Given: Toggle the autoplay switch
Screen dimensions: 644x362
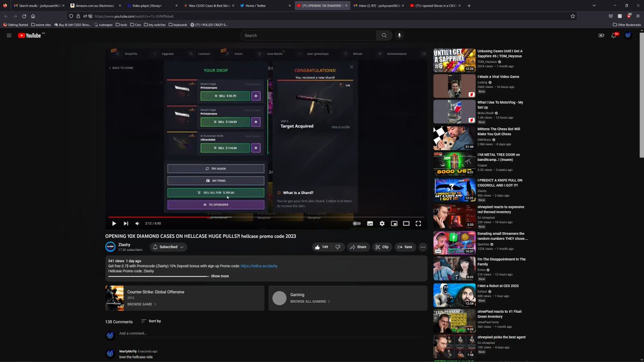Looking at the screenshot, I should 357,223.
